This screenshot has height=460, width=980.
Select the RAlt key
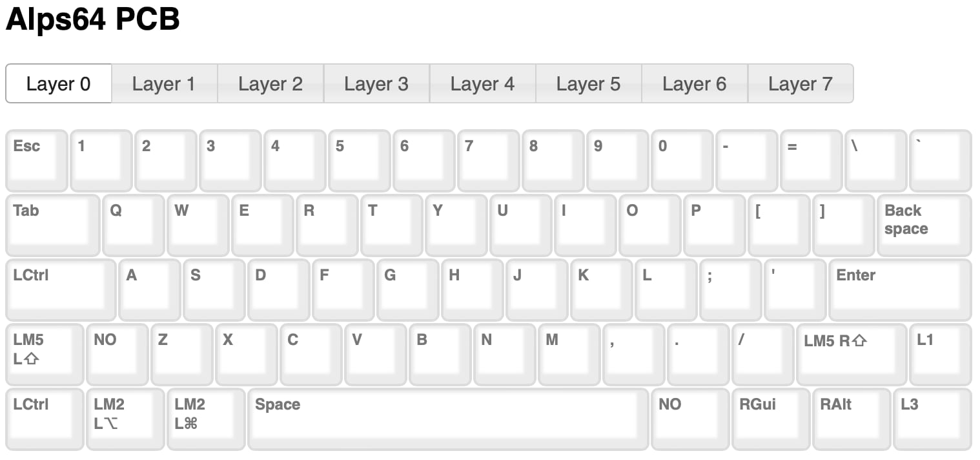(x=852, y=419)
